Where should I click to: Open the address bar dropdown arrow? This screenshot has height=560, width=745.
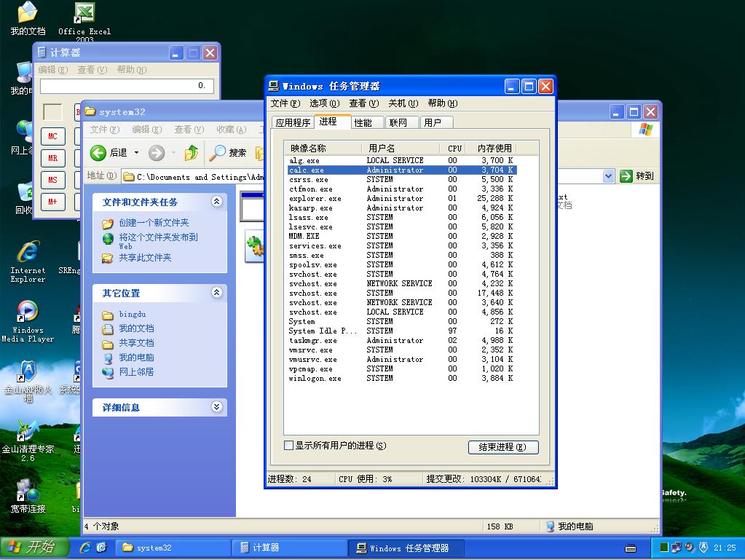tap(608, 176)
